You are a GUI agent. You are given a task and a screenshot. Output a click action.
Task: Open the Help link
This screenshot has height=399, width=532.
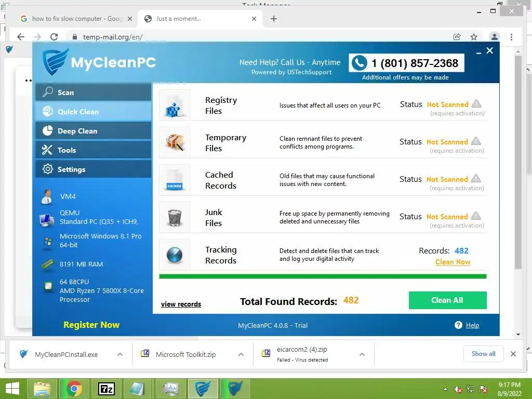click(472, 325)
